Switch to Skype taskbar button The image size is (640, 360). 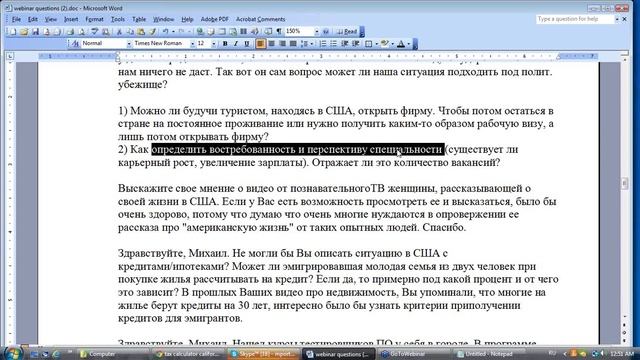[x=263, y=354]
